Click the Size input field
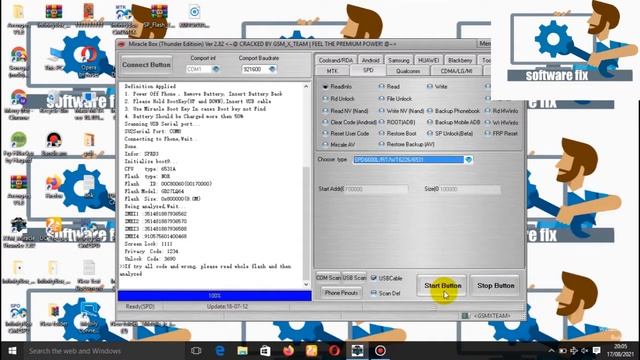 click(x=470, y=189)
